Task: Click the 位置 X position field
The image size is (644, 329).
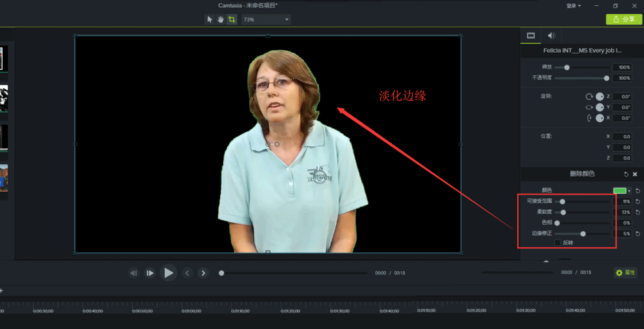Action: 622,136
